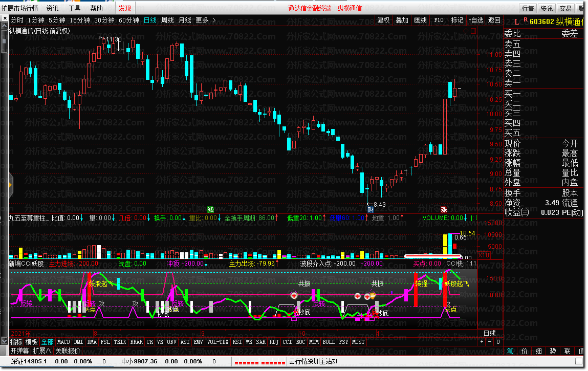The height and width of the screenshot is (371, 588).
Task: Switch to 月线 period
Action: 185,20
